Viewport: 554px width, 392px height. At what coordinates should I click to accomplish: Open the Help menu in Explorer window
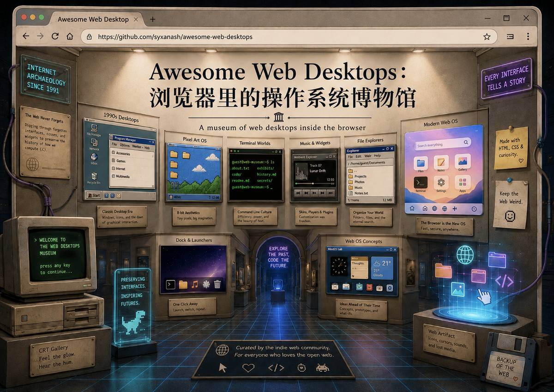(x=378, y=157)
